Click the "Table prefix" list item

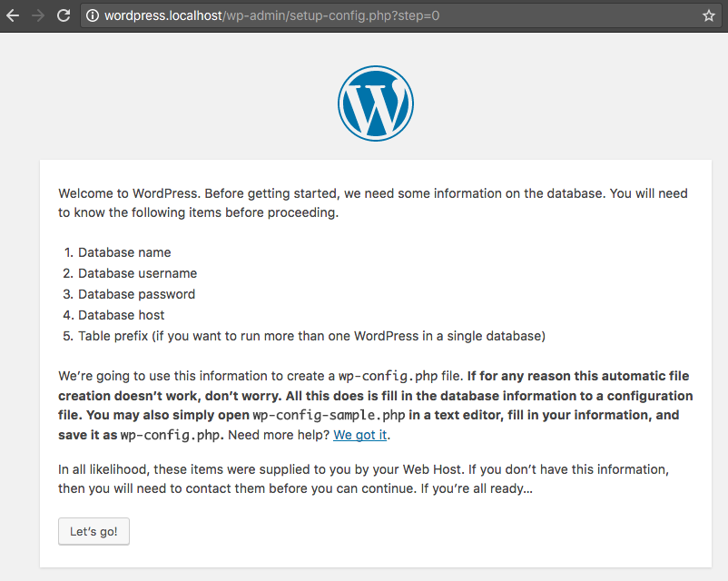311,336
